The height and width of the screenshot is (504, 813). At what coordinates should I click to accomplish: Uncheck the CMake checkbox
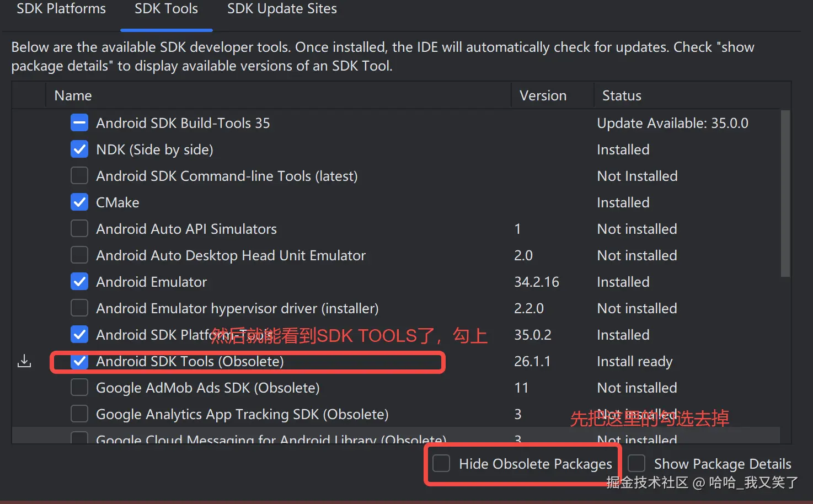pos(79,202)
